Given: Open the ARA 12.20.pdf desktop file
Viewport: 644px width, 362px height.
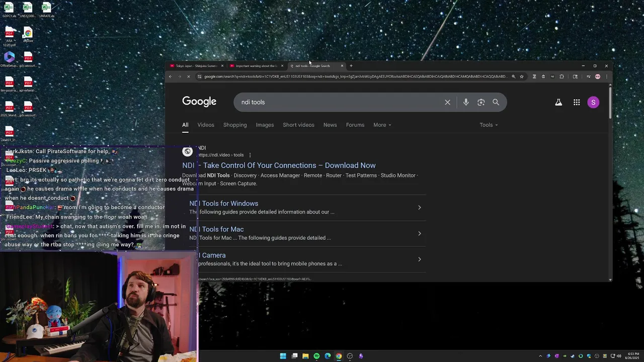Looking at the screenshot, I should pos(9,37).
